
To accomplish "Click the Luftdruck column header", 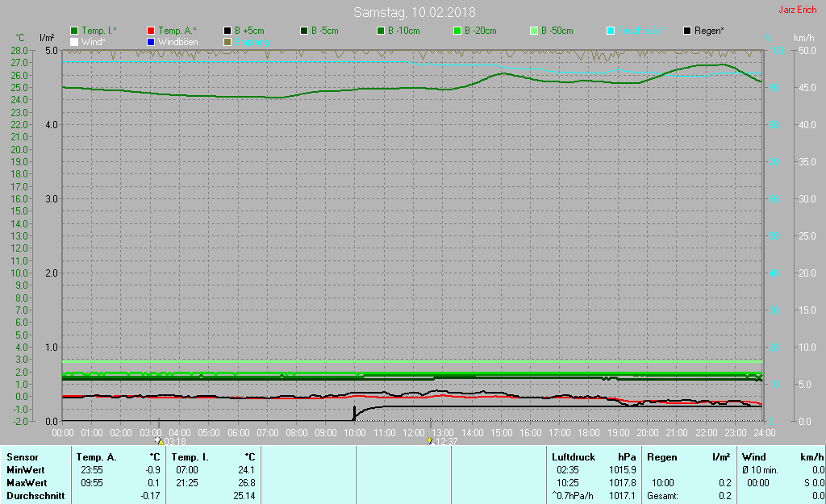I will (x=573, y=457).
